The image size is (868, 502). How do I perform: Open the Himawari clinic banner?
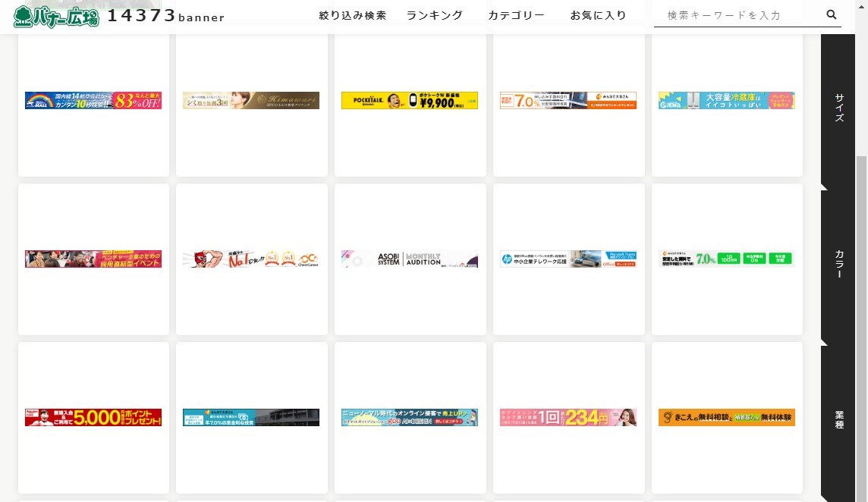click(251, 100)
